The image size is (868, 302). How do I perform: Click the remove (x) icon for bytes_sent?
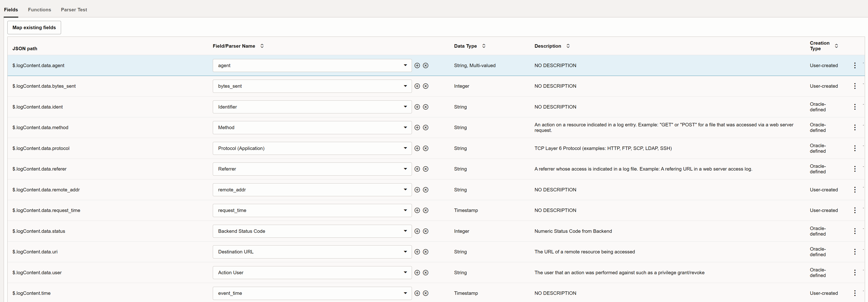426,86
